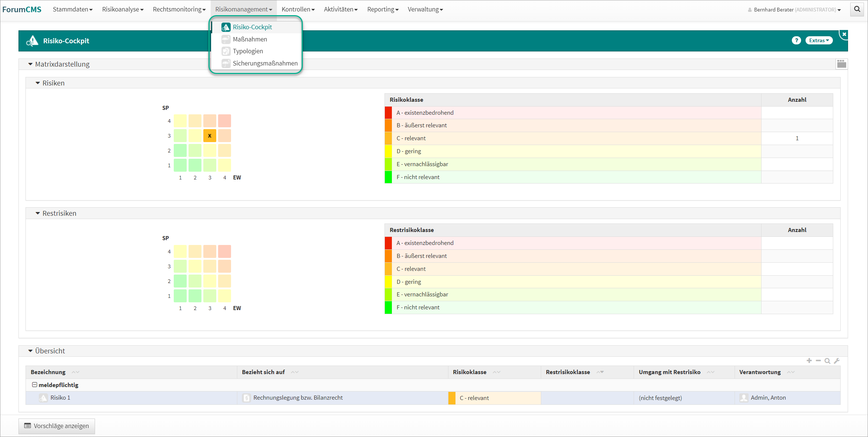The height and width of the screenshot is (437, 868).
Task: Click the help question mark icon
Action: click(x=796, y=40)
